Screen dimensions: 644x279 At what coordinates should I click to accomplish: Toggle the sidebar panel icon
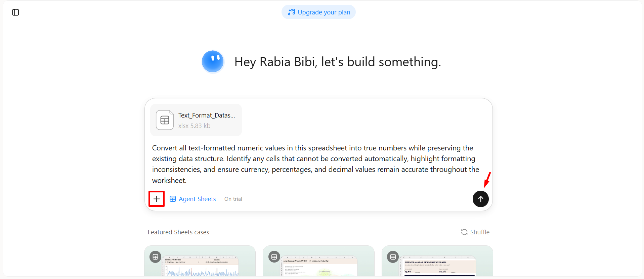point(15,12)
